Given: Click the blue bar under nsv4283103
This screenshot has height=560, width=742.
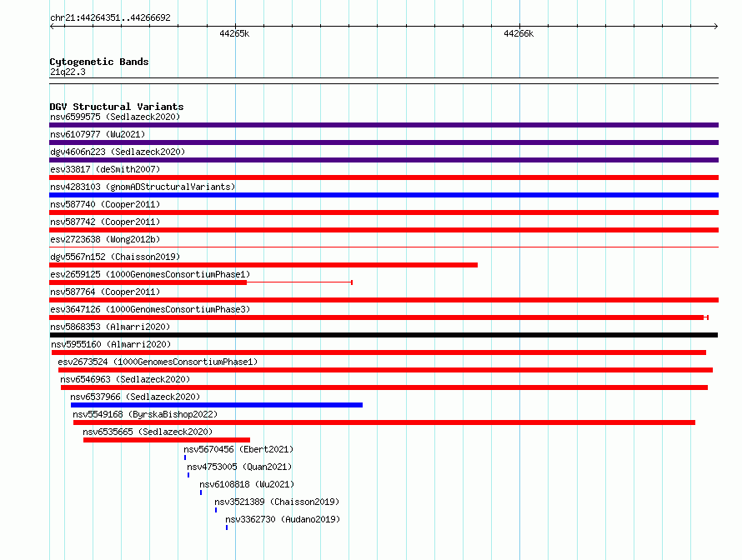Looking at the screenshot, I should (x=384, y=195).
